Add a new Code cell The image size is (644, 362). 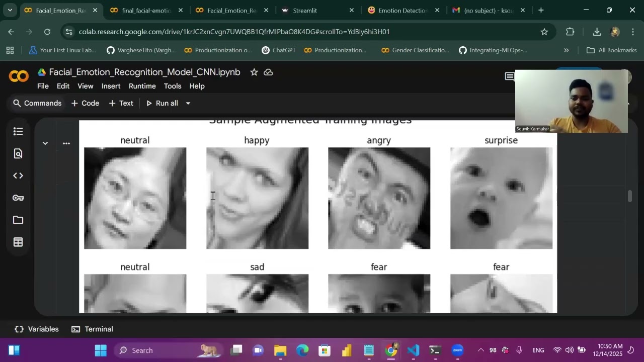point(85,104)
